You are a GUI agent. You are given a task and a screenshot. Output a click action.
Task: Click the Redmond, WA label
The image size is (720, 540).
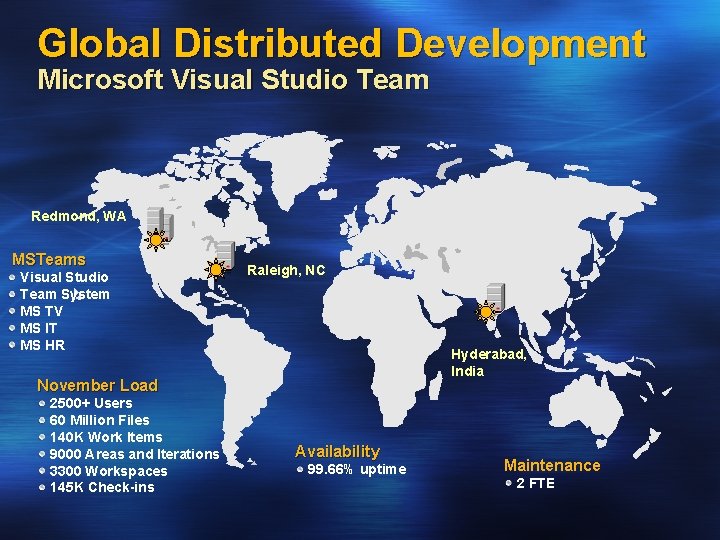pyautogui.click(x=79, y=216)
